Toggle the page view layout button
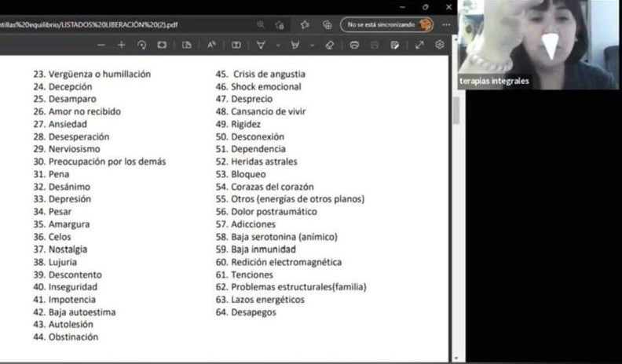 (x=187, y=45)
